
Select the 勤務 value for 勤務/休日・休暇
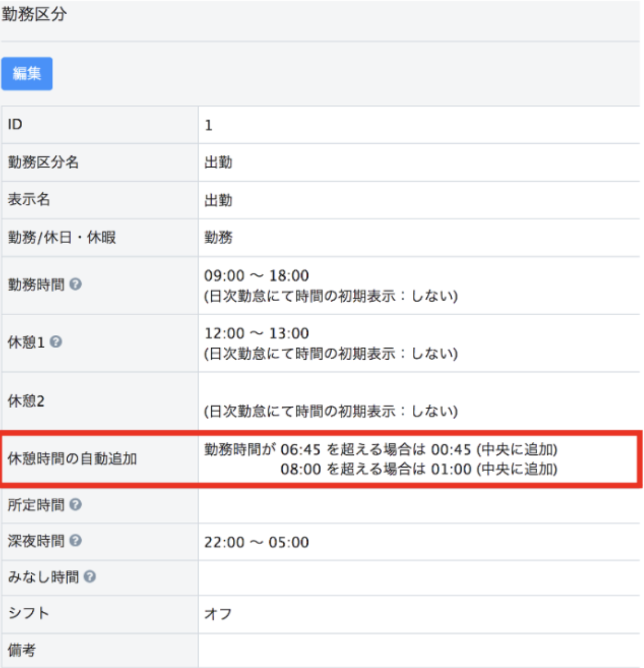[x=218, y=237]
